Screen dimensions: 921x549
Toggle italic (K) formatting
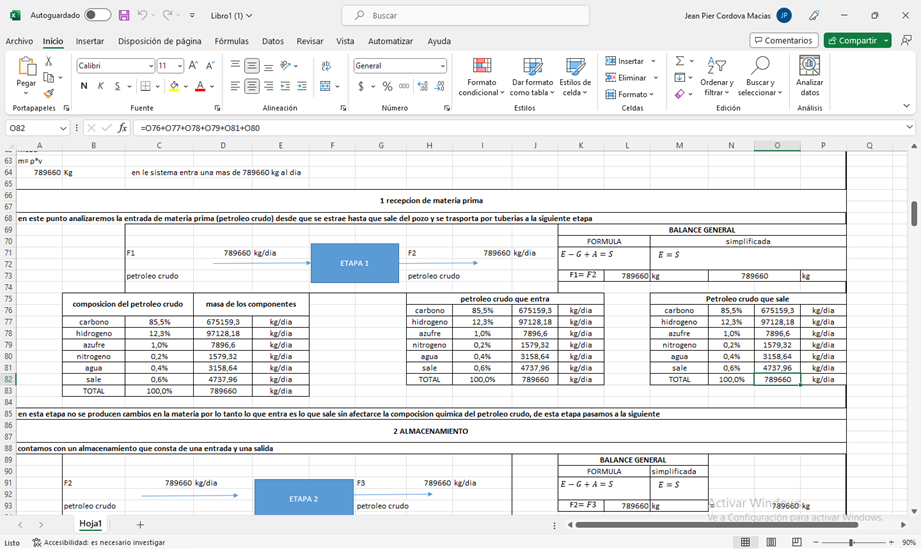click(100, 86)
